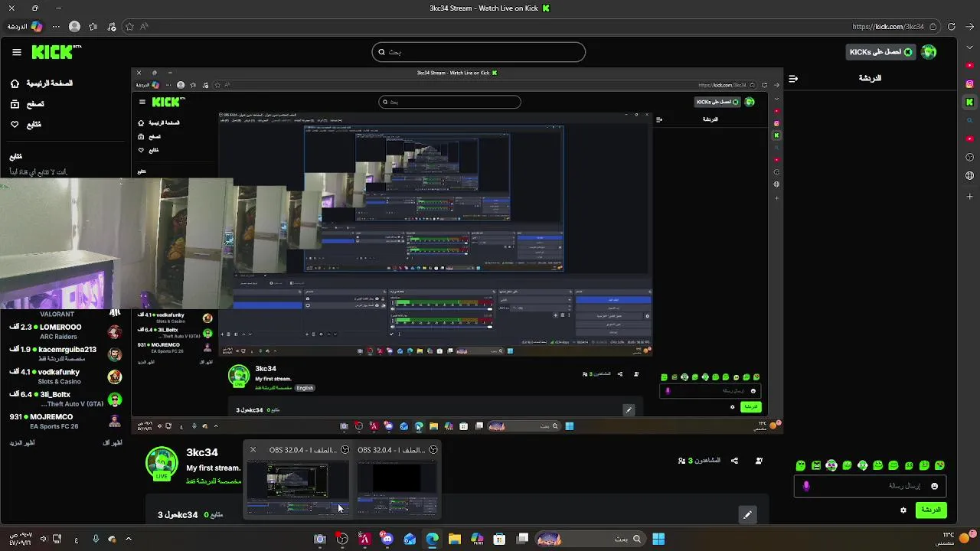Image resolution: width=980 pixels, height=551 pixels.
Task: Insert the last green Kick emote
Action: pos(940,465)
